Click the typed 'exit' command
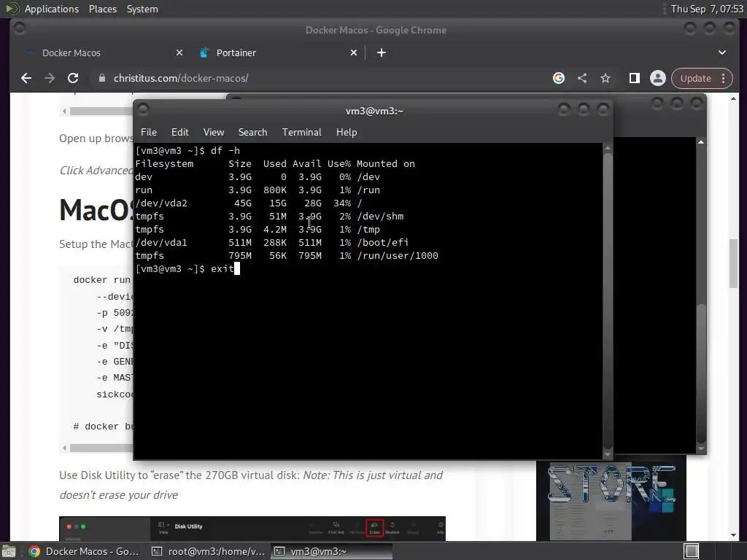Screen dimensions: 747x560 tap(222, 268)
